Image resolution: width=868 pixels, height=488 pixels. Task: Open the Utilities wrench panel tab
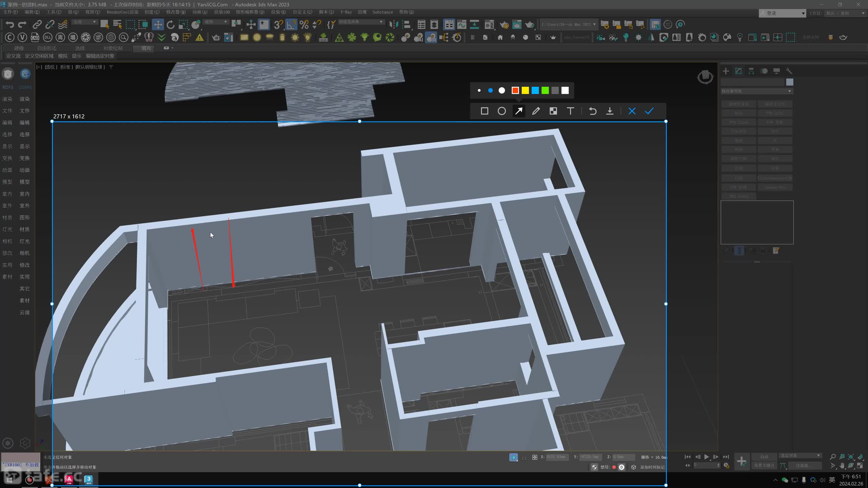point(789,71)
